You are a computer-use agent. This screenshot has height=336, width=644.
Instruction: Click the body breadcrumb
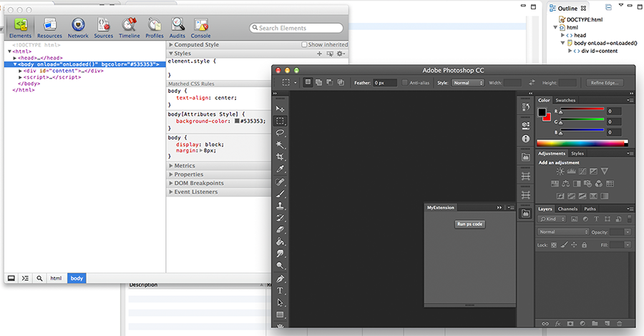pos(77,278)
